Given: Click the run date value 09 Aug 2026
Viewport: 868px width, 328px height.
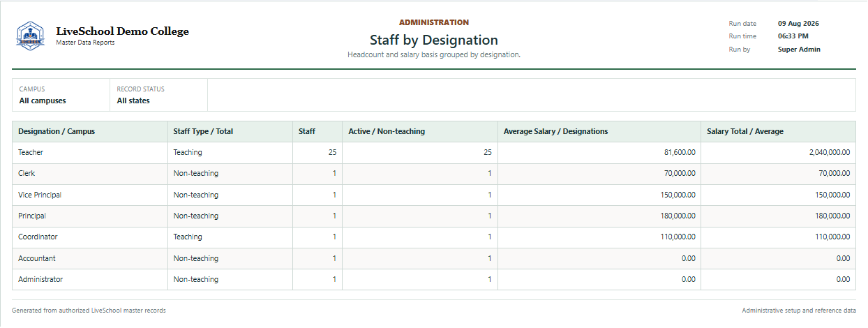Looking at the screenshot, I should (x=798, y=24).
